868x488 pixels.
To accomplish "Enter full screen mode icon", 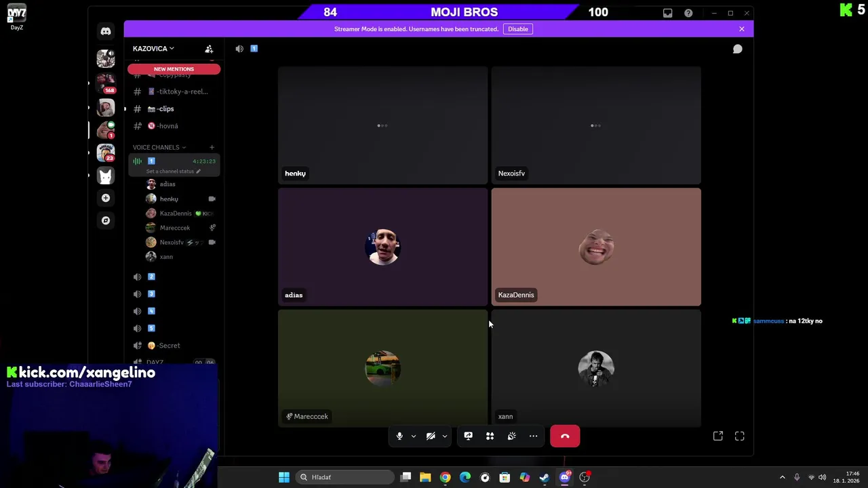I will coord(740,436).
